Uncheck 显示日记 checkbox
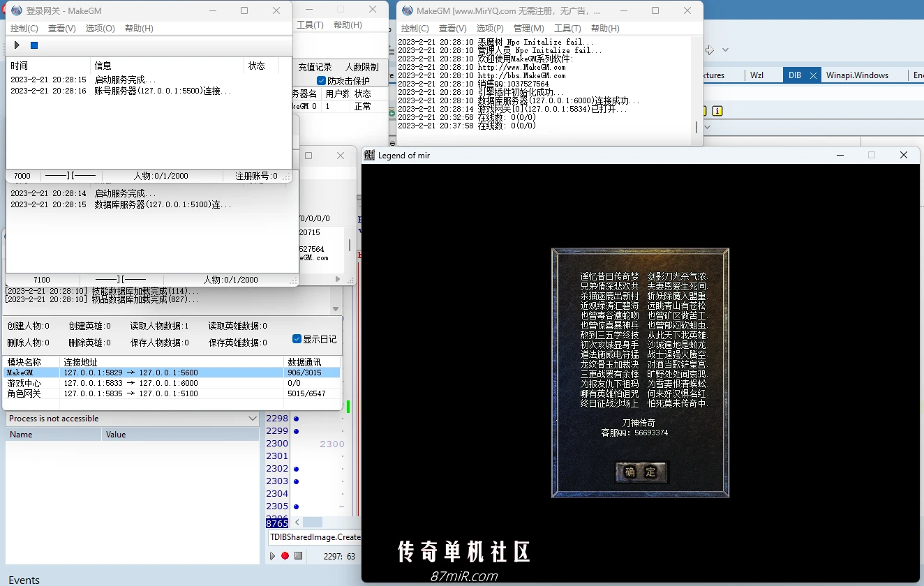 click(297, 339)
